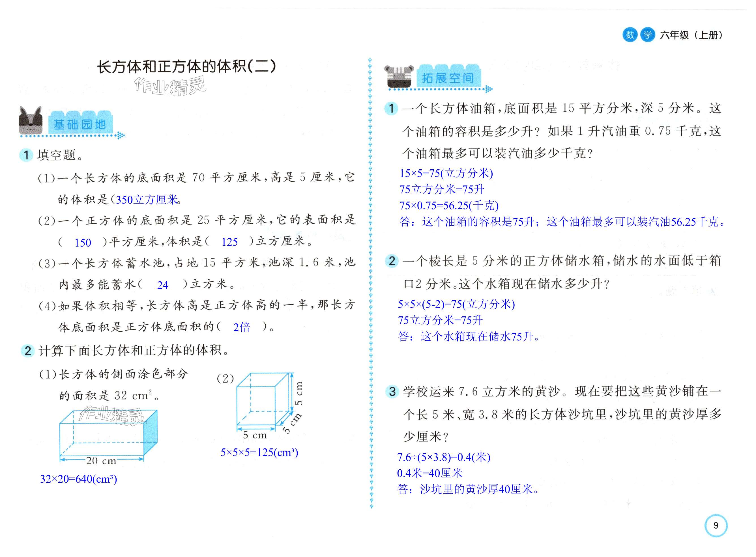Click the answer 350立方厘米
This screenshot has height=557, width=756.
(147, 200)
